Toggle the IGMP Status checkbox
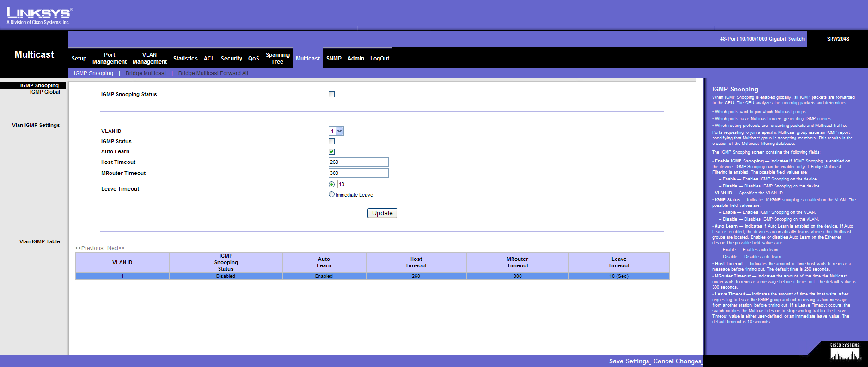 [x=331, y=142]
